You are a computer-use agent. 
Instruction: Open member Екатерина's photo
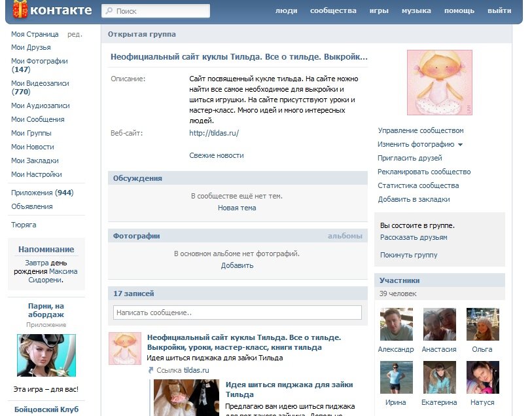click(440, 377)
